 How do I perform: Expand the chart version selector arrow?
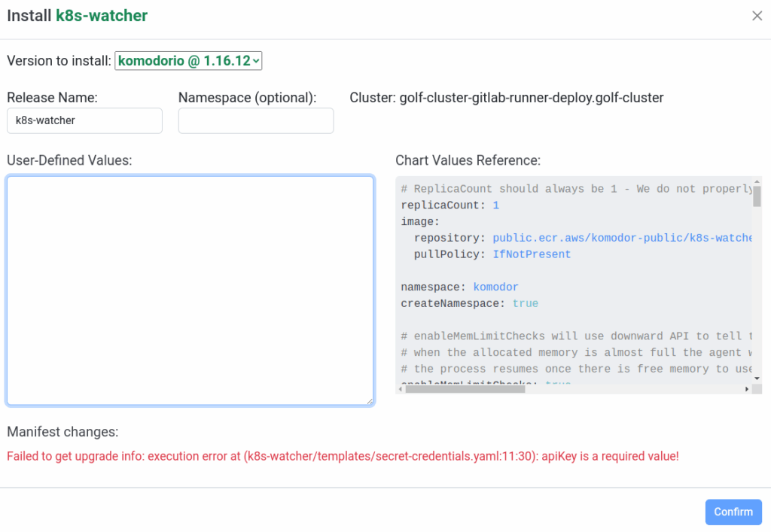click(255, 61)
